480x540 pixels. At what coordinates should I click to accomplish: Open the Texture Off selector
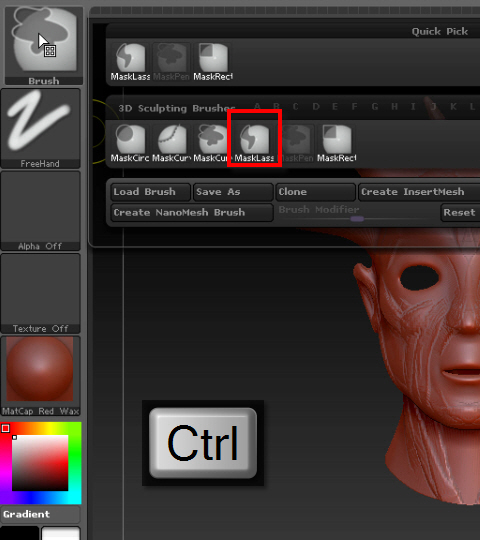40,293
